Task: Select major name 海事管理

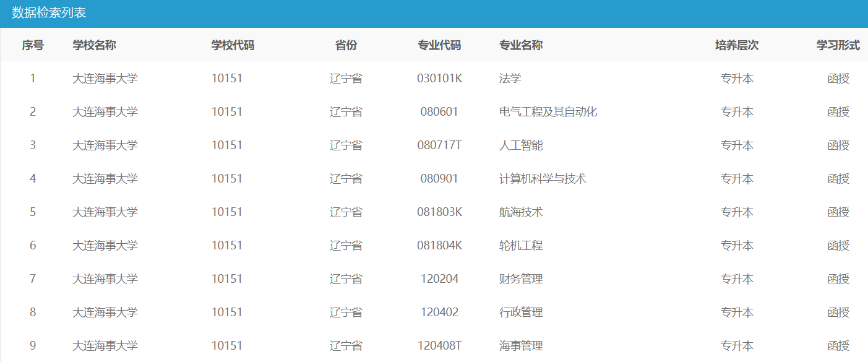Action: [x=521, y=346]
